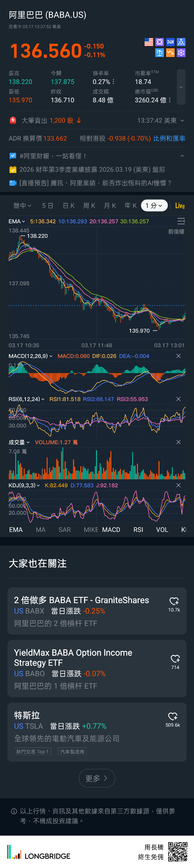Toggle the 前復權 price adjustment setting
194x868 pixels.
click(x=176, y=231)
